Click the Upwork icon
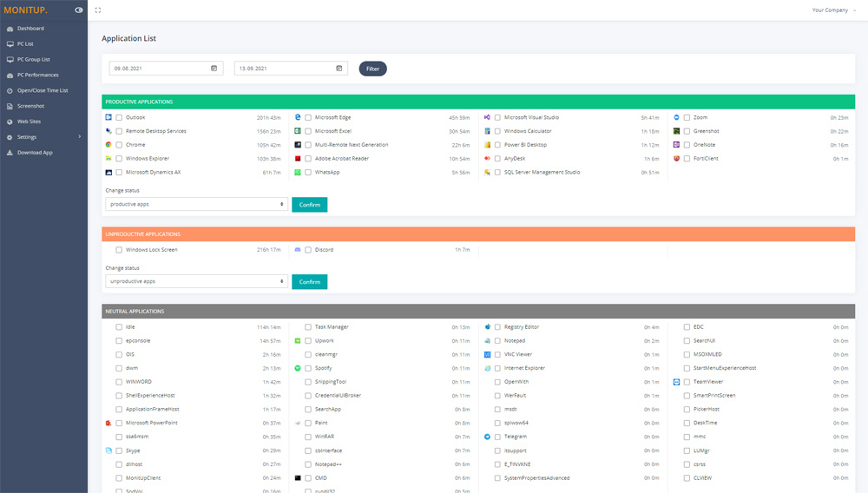Viewport: 868px width, 493px height. (x=298, y=341)
